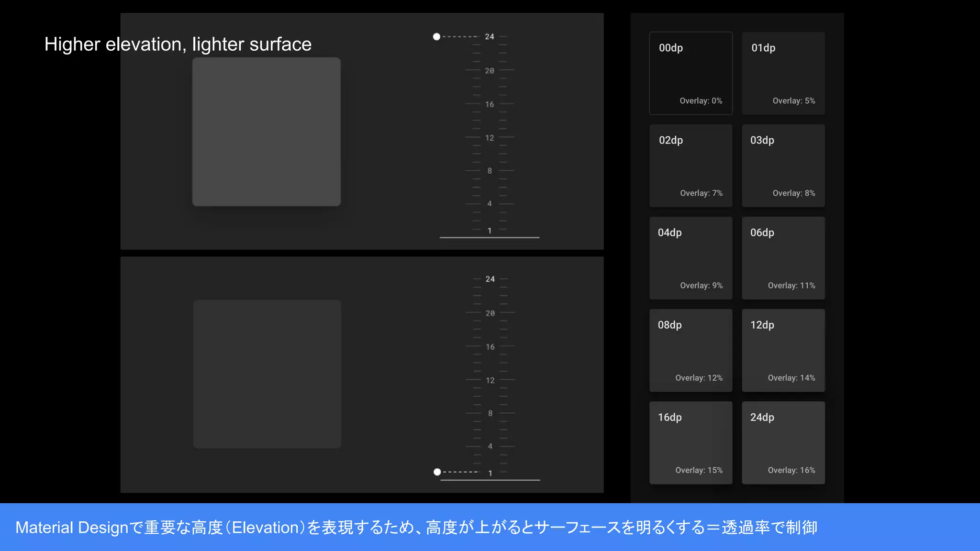Click 'Overlay: 9%' label

[701, 285]
